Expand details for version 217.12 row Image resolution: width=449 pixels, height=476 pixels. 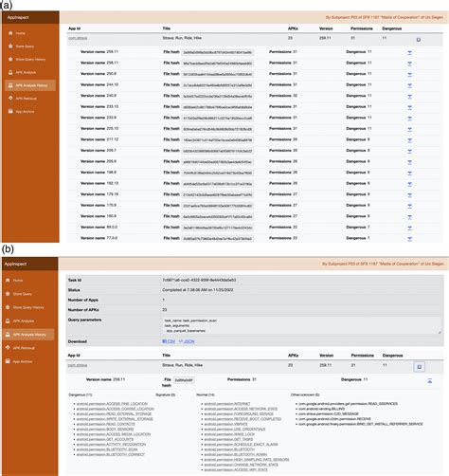click(x=409, y=140)
